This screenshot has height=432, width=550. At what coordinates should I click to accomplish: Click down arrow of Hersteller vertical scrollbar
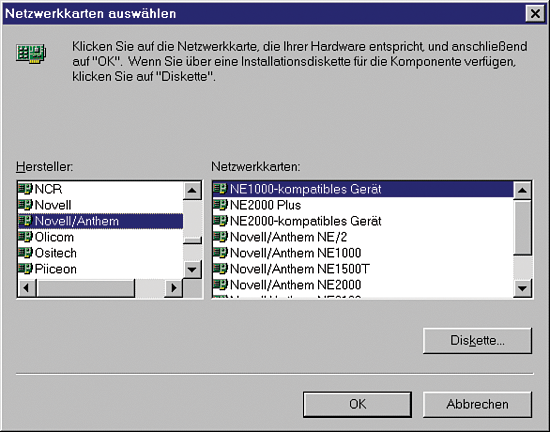tap(192, 270)
